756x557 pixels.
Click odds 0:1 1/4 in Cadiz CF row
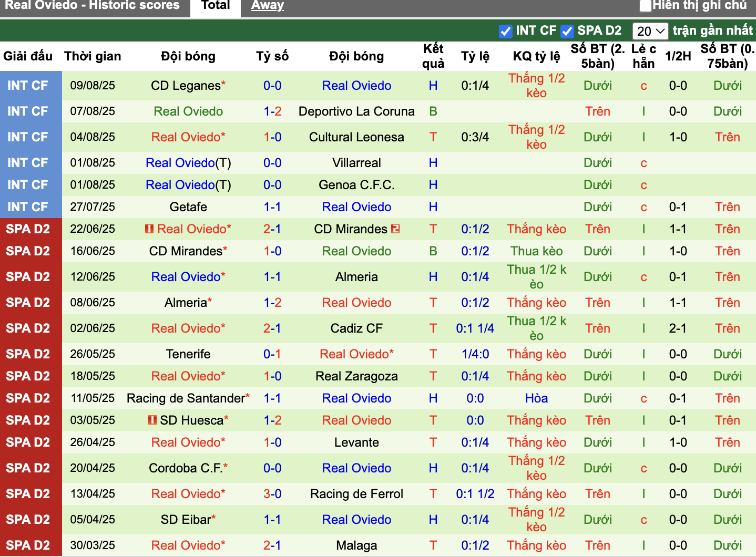(475, 328)
